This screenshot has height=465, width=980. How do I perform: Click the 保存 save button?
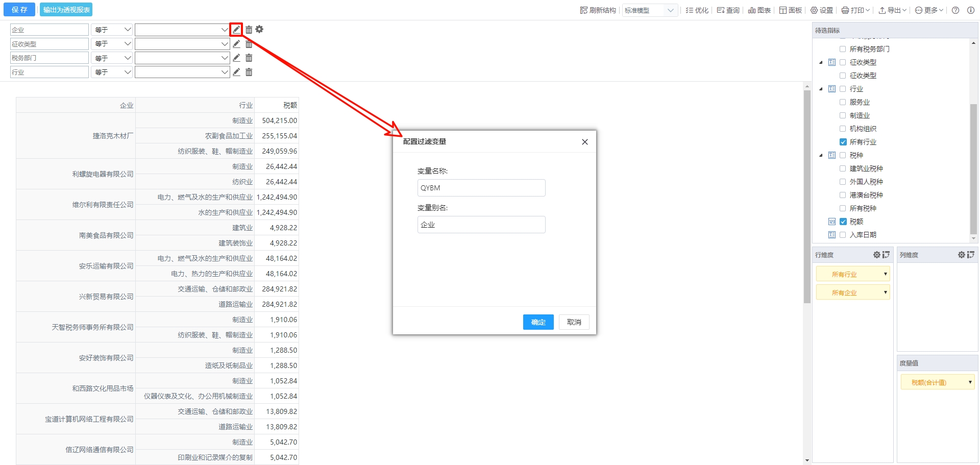click(19, 10)
